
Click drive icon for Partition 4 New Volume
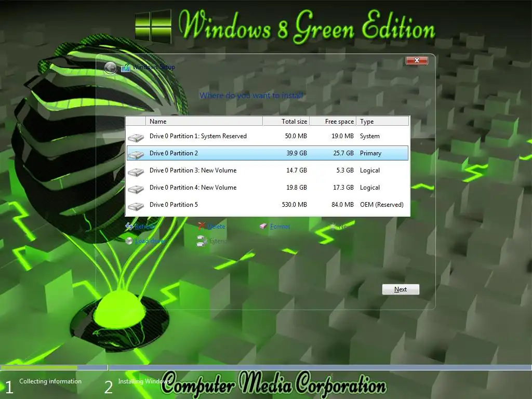coord(136,189)
